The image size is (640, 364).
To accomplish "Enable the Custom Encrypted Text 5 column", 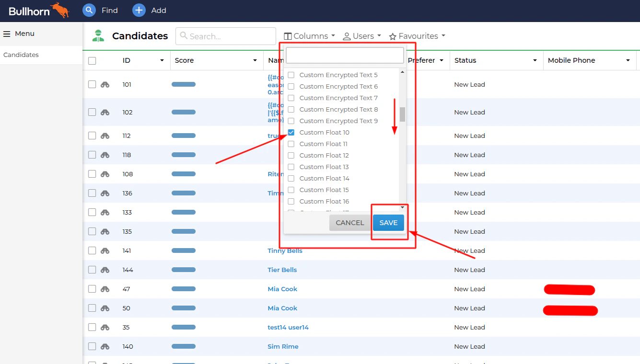I will (x=291, y=75).
